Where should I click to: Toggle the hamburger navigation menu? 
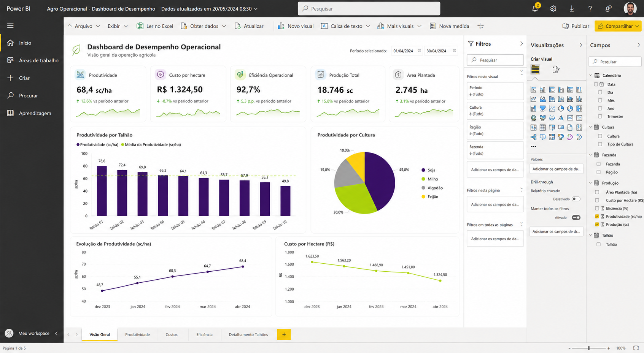pyautogui.click(x=10, y=25)
